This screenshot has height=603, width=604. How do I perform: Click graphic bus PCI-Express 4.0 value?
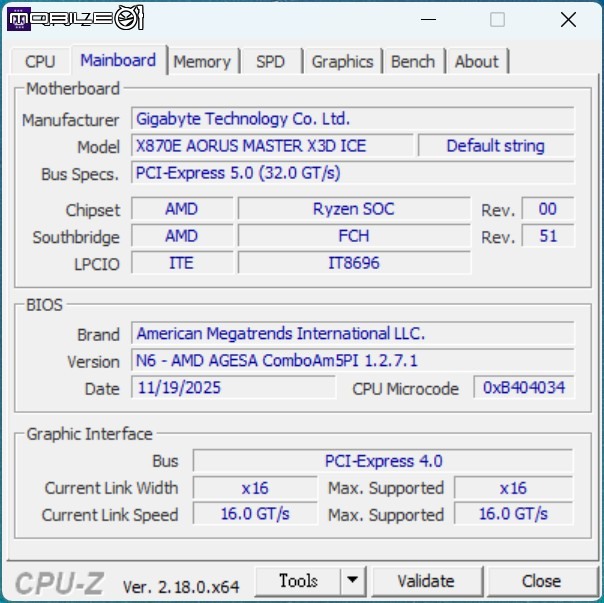coord(383,461)
